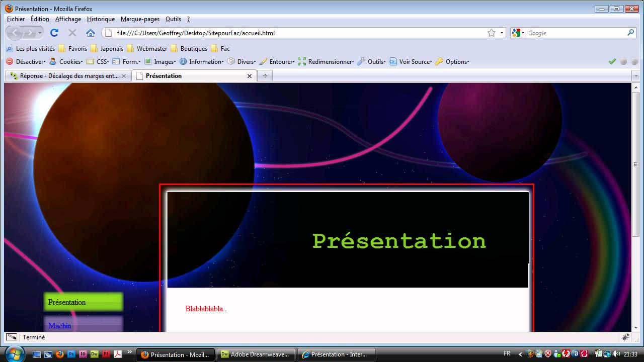Expand the Cookies developer toolbar menu
Viewport: 644px width, 362px height.
click(x=66, y=62)
